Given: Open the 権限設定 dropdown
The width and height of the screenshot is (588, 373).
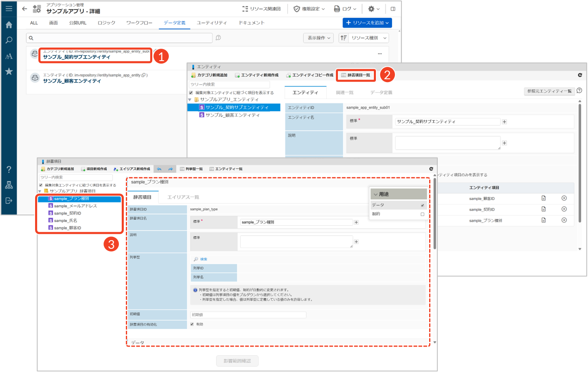Looking at the screenshot, I should [x=309, y=9].
